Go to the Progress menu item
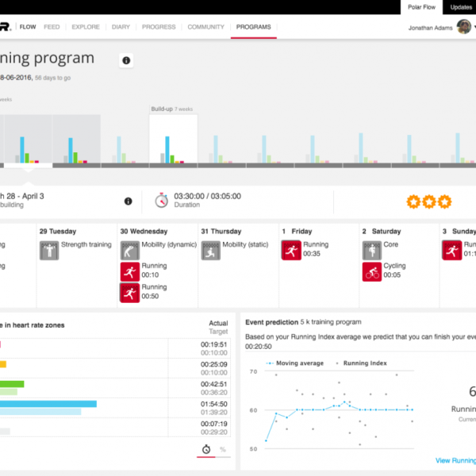This screenshot has height=476, width=476. [x=159, y=27]
